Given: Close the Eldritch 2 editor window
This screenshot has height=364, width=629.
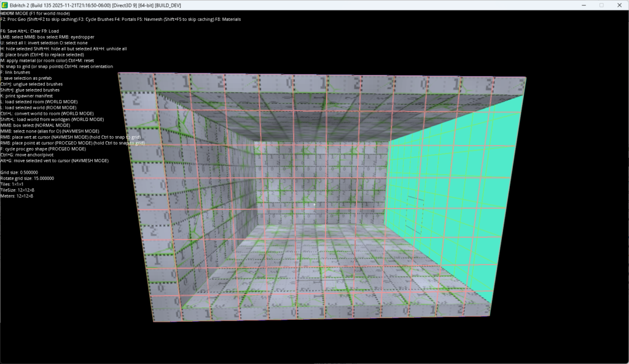Looking at the screenshot, I should click(x=619, y=5).
